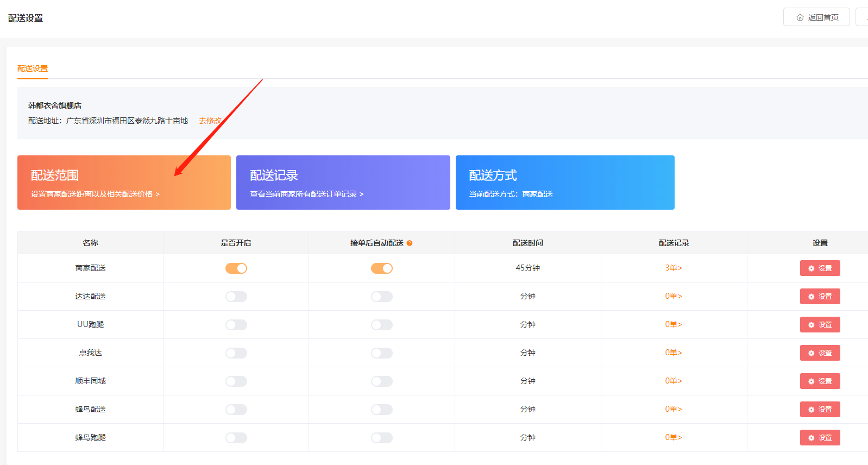This screenshot has height=465, width=868.
Task: Open 3单> delivery records for 商家配送
Action: (x=674, y=268)
